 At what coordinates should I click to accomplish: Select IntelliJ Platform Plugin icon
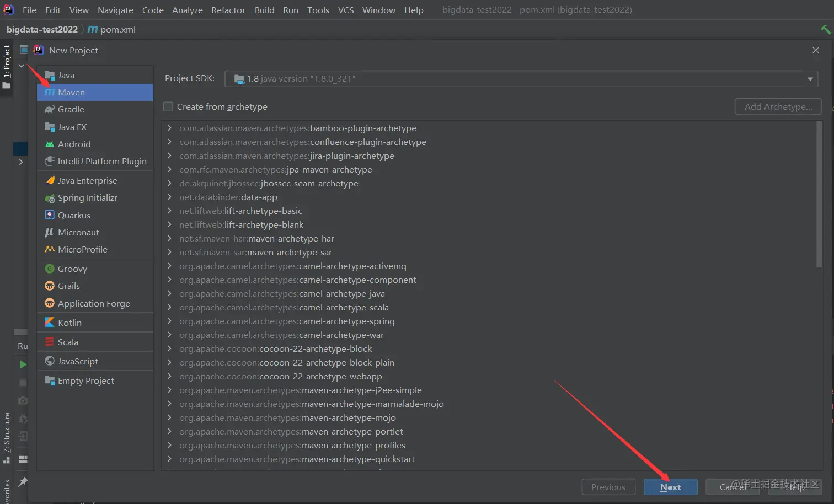50,161
